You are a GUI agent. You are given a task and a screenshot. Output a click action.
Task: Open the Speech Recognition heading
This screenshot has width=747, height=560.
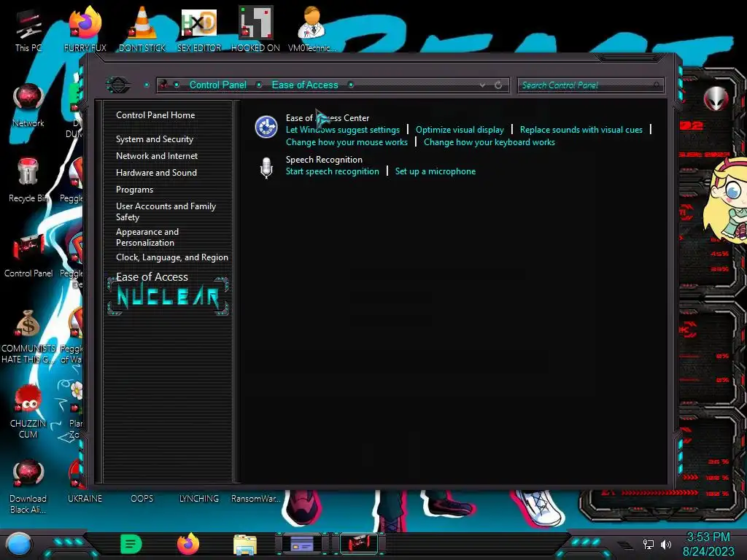[x=324, y=160]
